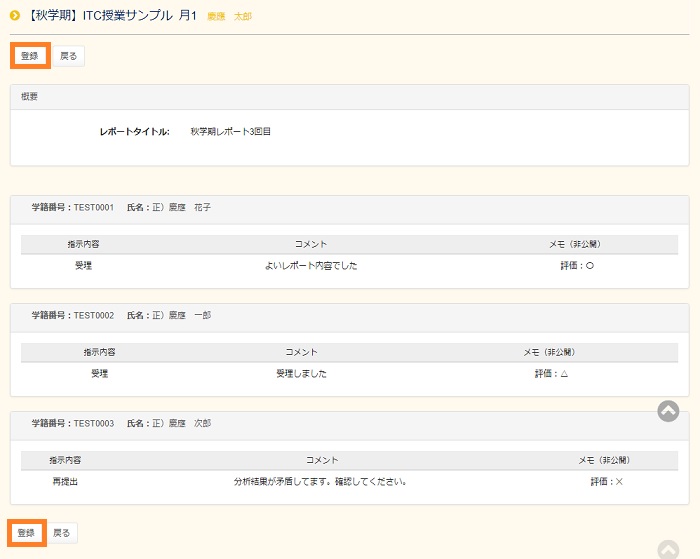The image size is (700, 559).
Task: Select the TEST0003 慶應 次郎 student header
Action: tap(349, 424)
